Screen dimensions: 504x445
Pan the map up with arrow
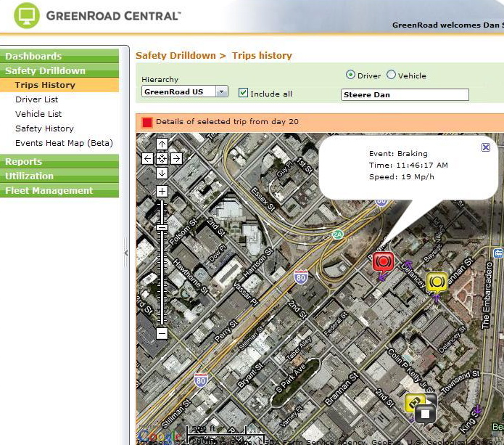tap(162, 144)
